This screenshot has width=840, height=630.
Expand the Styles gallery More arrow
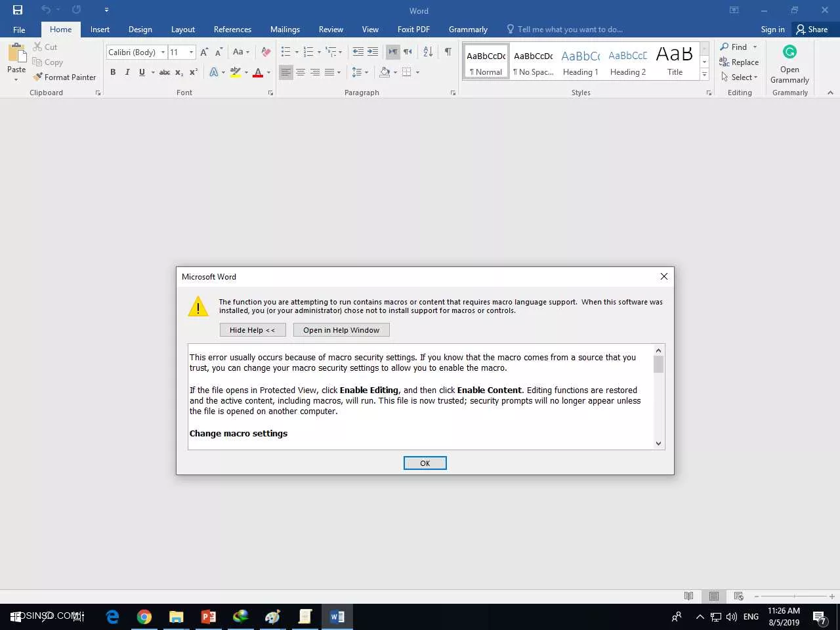705,74
